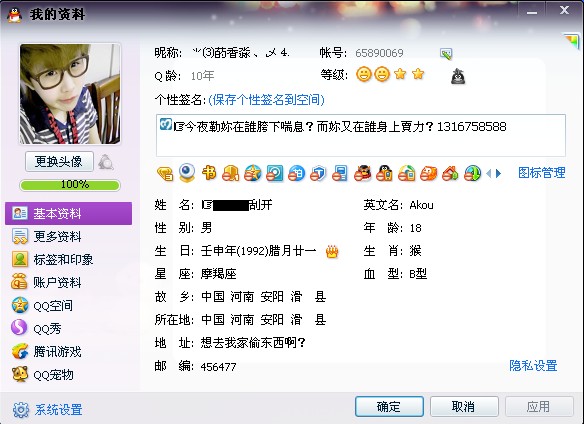Click the crown icon after birthday
Screen dimensions: 584x424
(x=332, y=252)
